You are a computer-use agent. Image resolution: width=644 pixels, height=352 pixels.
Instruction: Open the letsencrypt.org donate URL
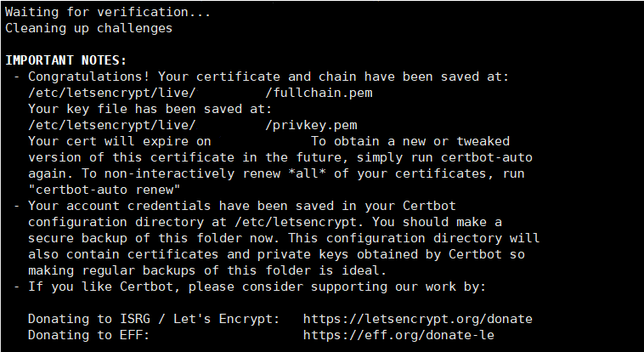(x=417, y=319)
